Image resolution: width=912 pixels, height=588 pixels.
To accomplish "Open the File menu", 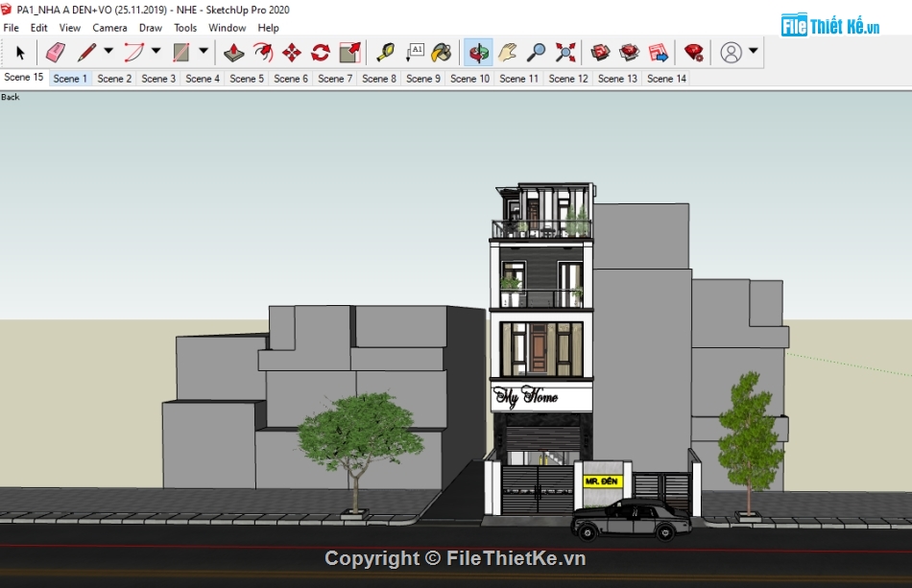I will click(x=12, y=28).
